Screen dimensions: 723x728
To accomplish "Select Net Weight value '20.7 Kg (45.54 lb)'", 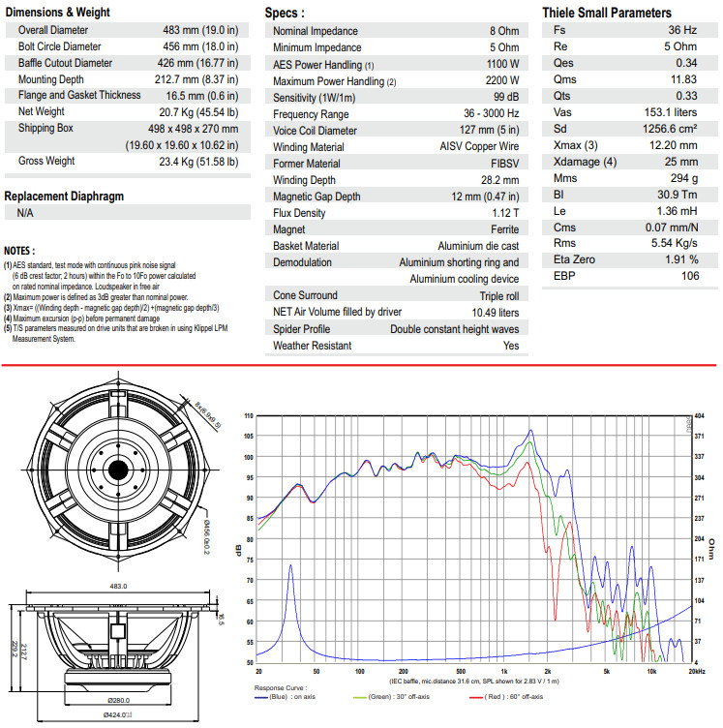I will (x=198, y=112).
